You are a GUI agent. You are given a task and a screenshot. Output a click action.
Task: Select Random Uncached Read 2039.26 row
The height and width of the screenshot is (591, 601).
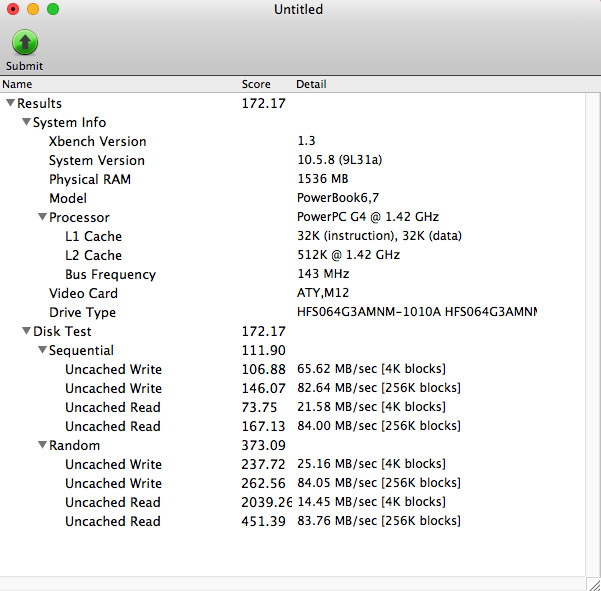[292, 502]
